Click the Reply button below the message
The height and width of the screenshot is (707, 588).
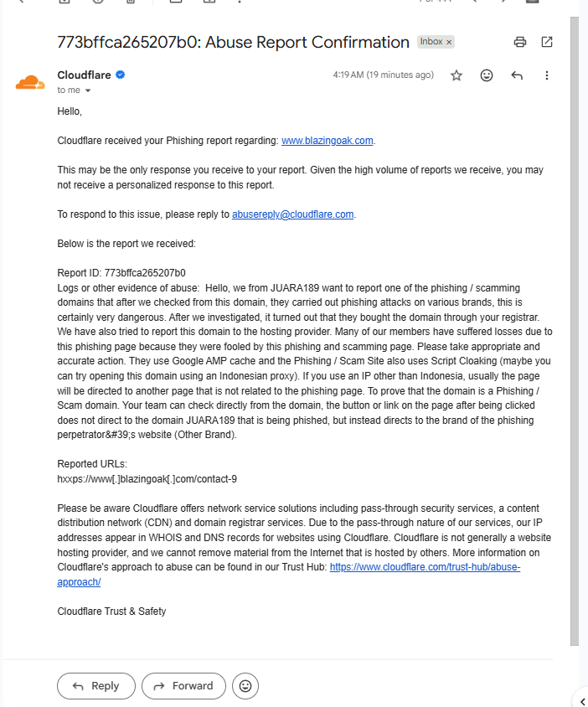tap(96, 686)
